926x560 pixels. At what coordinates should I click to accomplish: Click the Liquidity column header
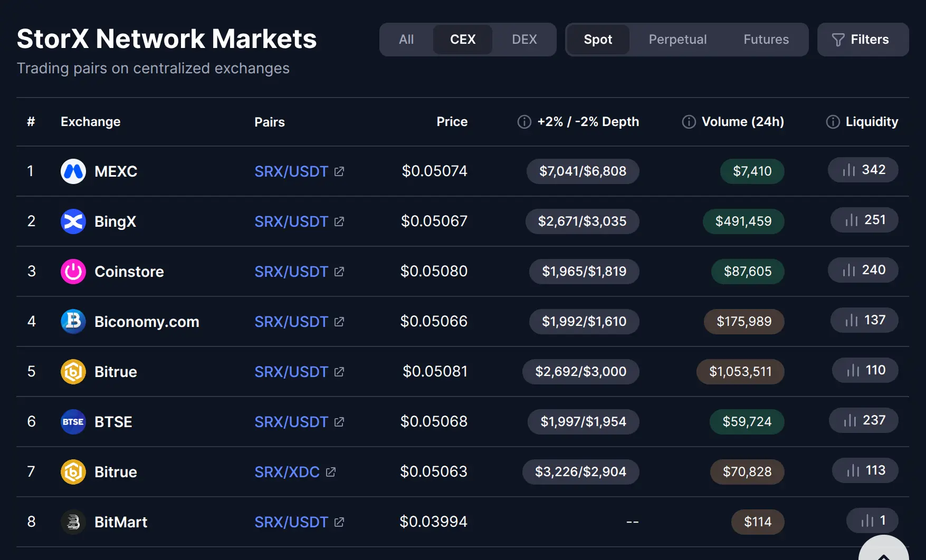point(872,122)
